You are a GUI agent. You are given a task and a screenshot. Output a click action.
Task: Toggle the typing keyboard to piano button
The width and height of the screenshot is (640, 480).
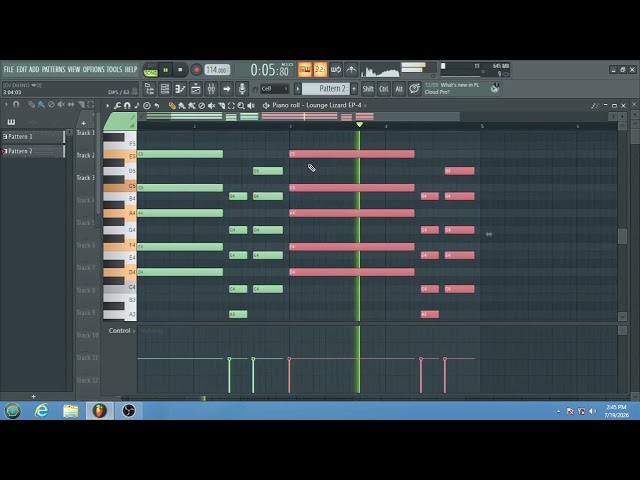(304, 70)
